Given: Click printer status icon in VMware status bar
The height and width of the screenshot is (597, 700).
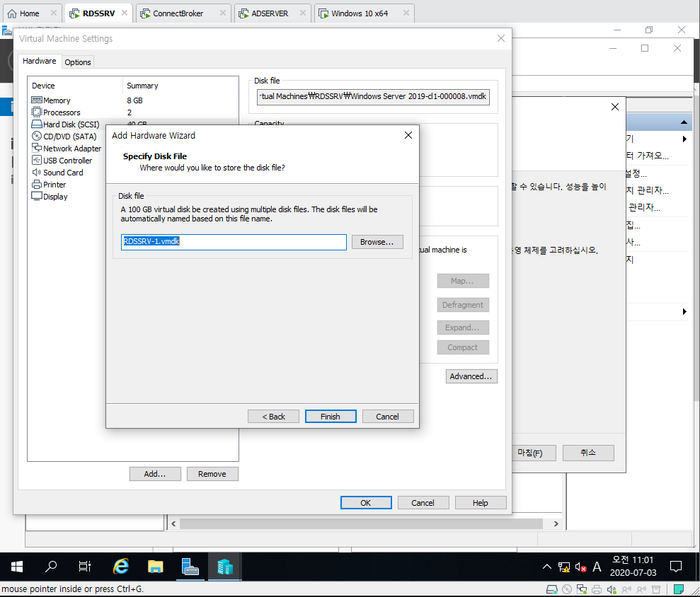Looking at the screenshot, I should pyautogui.click(x=597, y=589).
